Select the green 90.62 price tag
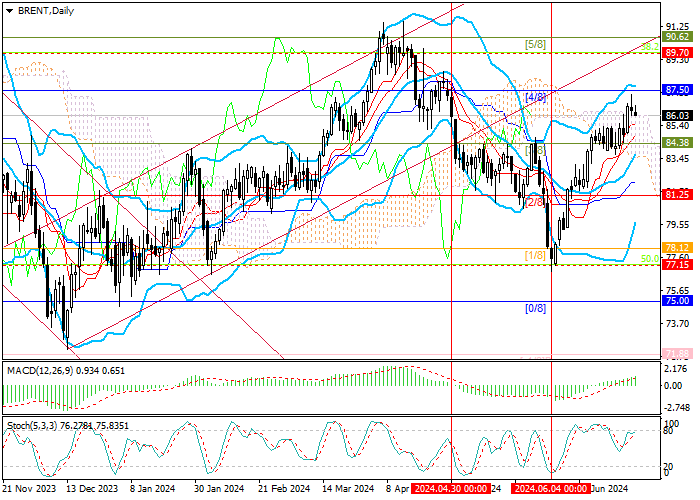Viewport: 700px width, 500px height. (677, 37)
